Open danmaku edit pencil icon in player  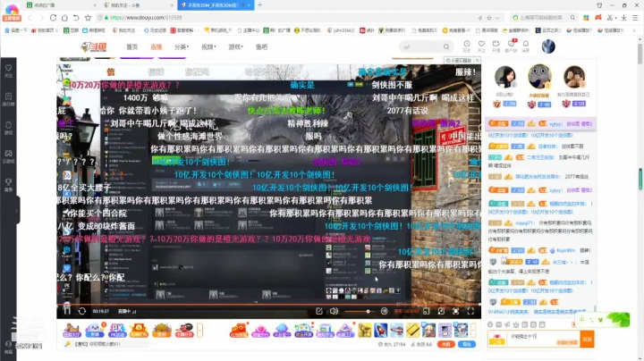pos(319,311)
